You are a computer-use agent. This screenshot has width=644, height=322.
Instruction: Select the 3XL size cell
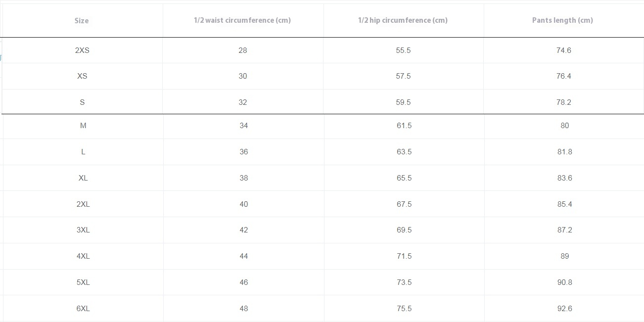[x=83, y=230]
